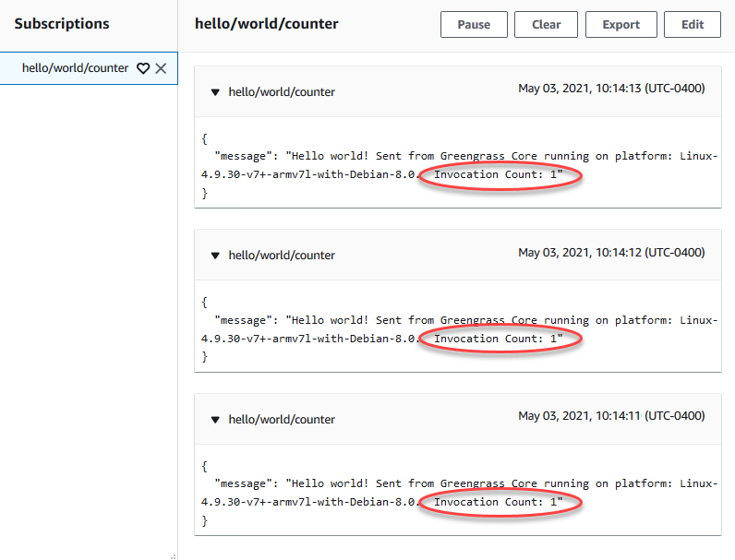Screen dimensions: 735x560
Task: Click the Subscriptions panel resize handle
Action: (173, 555)
